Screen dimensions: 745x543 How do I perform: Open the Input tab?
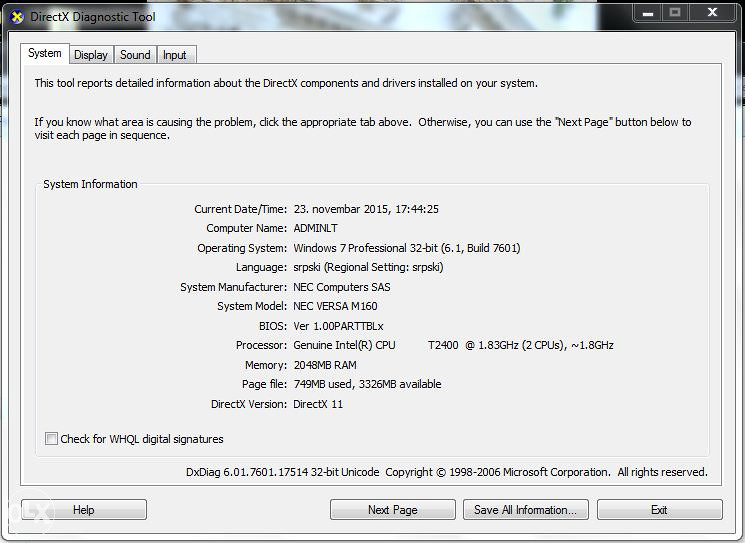point(175,55)
